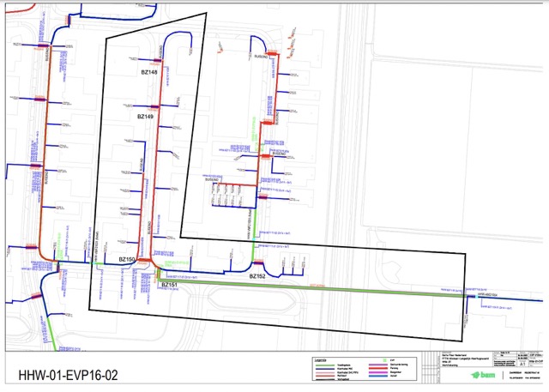Screen dimensions: 549x392
Task: Click the BZ150 junction label
Action: point(127,258)
